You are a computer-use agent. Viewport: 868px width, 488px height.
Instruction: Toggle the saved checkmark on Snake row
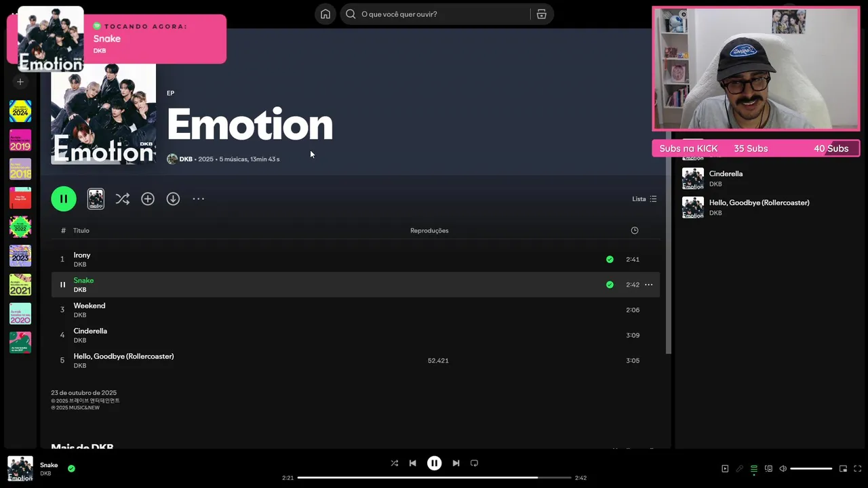(610, 285)
